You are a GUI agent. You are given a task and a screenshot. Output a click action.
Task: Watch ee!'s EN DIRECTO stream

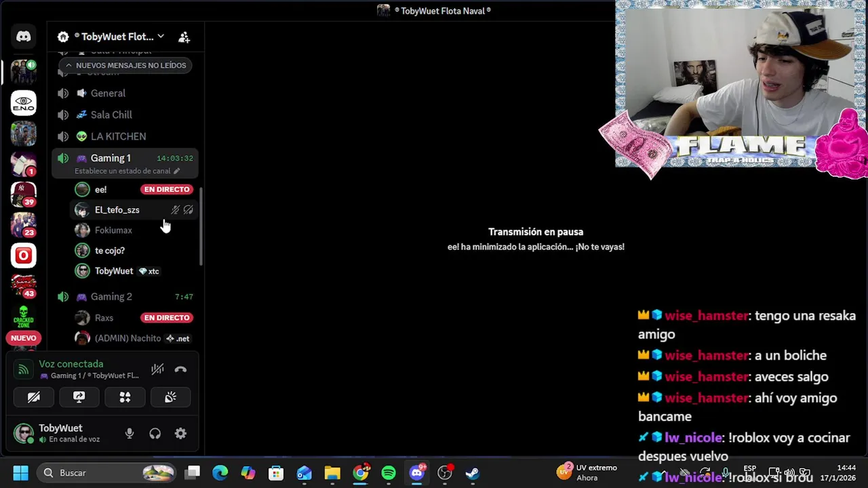167,190
